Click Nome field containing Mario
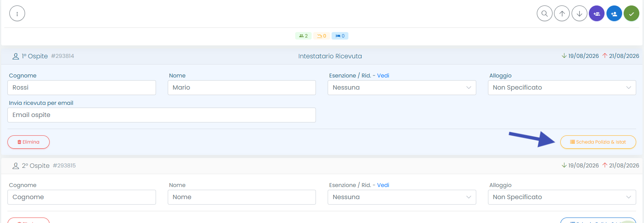The image size is (644, 223). 242,88
